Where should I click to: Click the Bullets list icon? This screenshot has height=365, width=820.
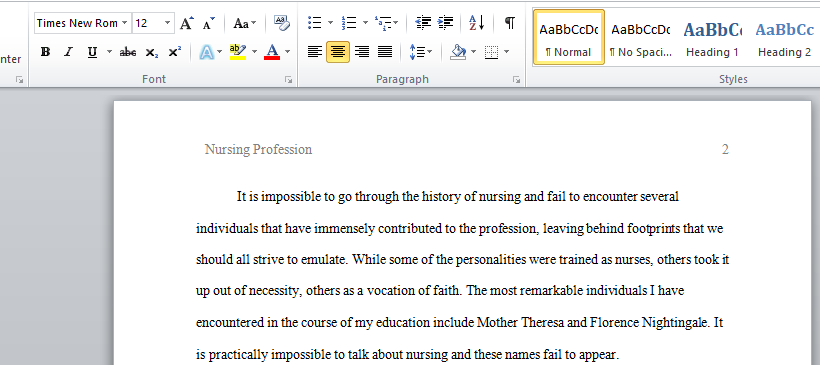[315, 22]
